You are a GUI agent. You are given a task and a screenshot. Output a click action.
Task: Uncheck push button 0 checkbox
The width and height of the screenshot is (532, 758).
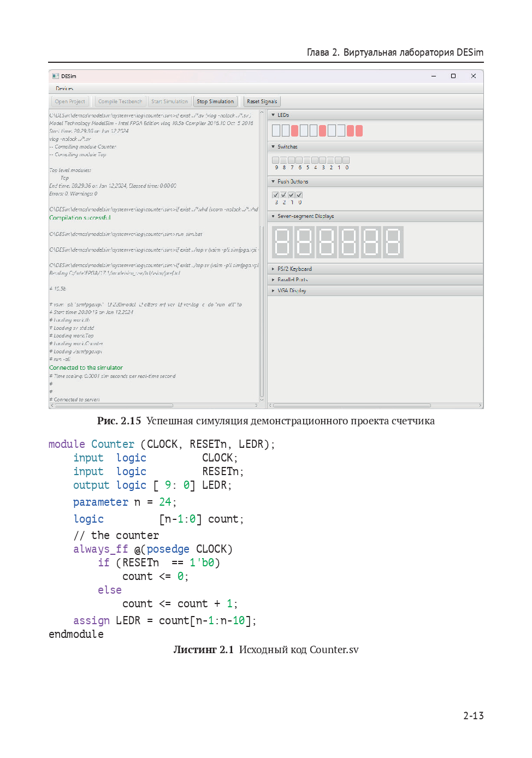299,195
